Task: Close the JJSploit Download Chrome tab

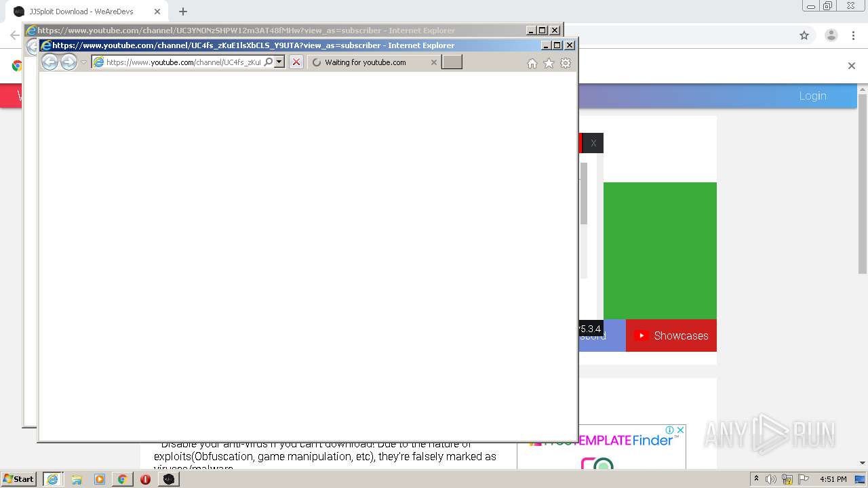Action: click(157, 12)
